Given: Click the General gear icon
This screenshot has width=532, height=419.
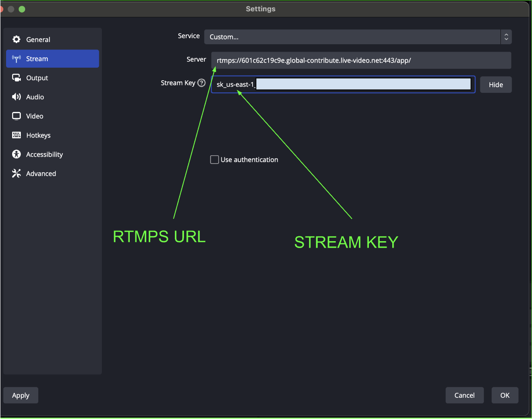Looking at the screenshot, I should (x=16, y=39).
